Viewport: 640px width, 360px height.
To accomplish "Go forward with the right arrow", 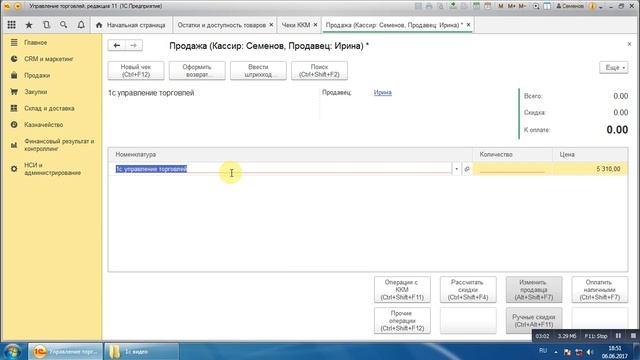I will coord(133,45).
